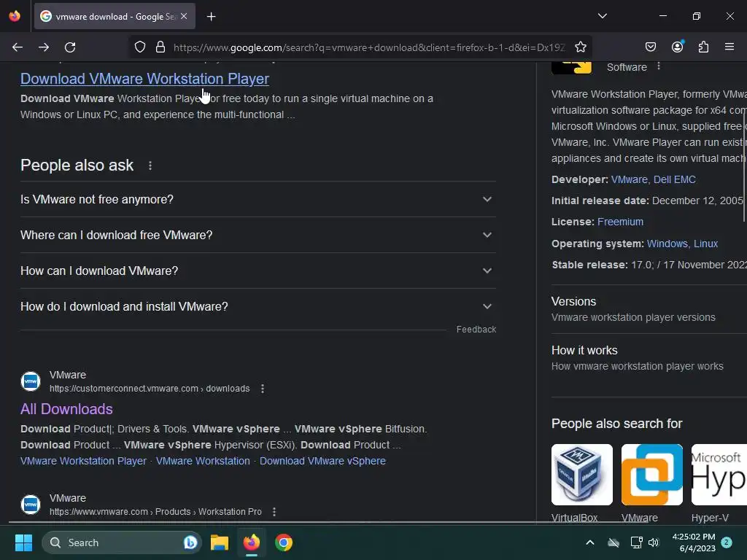Click Developer VMware link
Screen dimensions: 747x560
(629, 179)
